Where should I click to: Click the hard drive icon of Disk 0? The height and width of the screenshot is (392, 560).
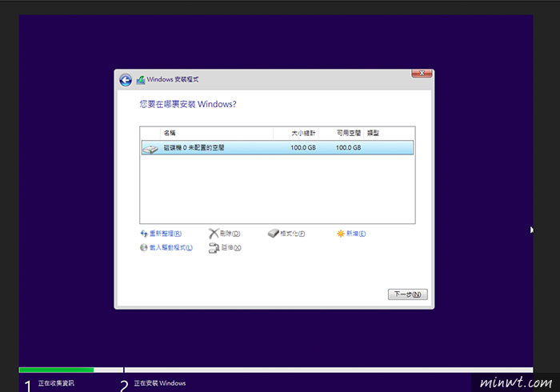coord(150,150)
